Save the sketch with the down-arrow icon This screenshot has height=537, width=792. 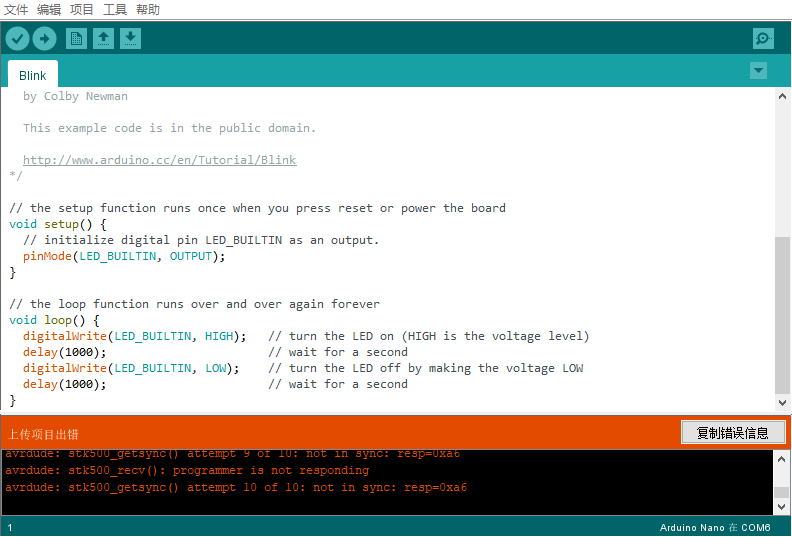click(130, 39)
